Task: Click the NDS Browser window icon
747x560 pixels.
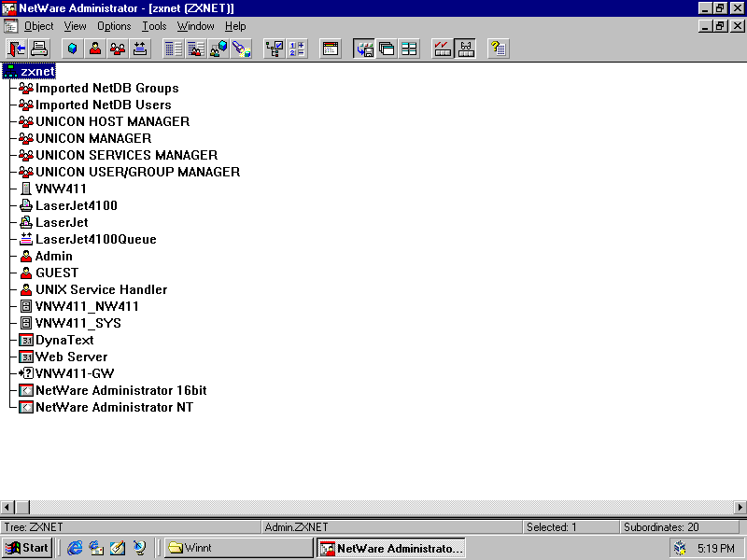Action: point(331,49)
